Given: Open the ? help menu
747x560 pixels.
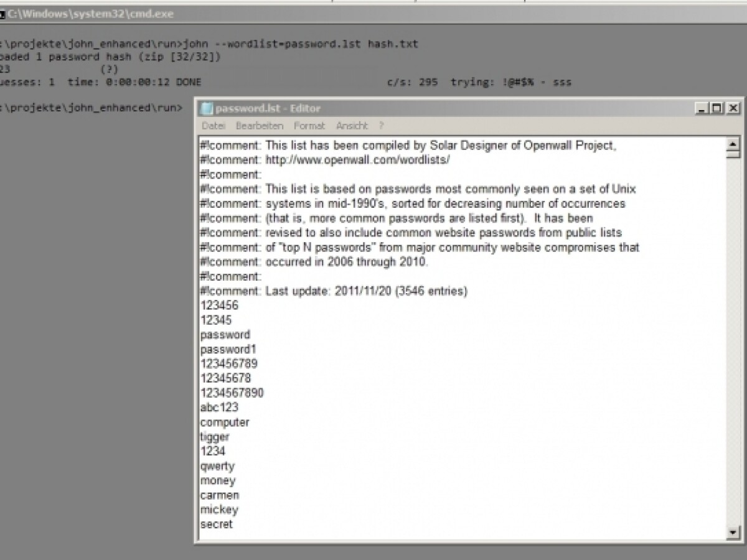Looking at the screenshot, I should pyautogui.click(x=381, y=126).
